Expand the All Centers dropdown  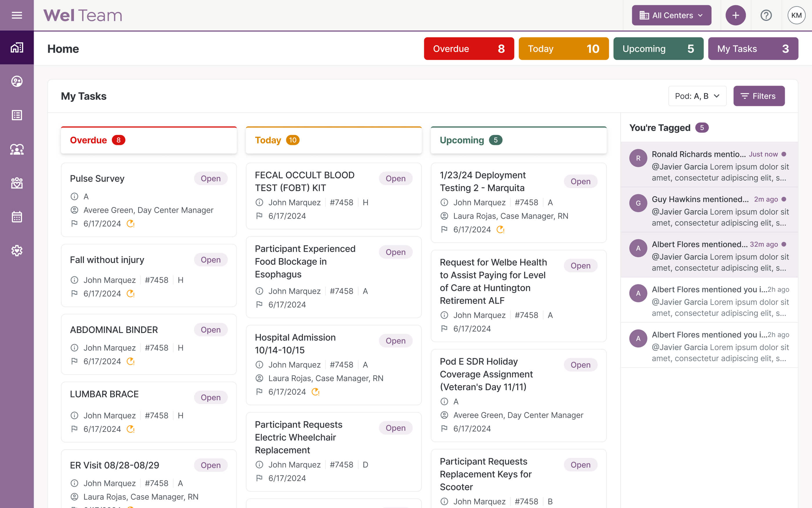click(671, 15)
